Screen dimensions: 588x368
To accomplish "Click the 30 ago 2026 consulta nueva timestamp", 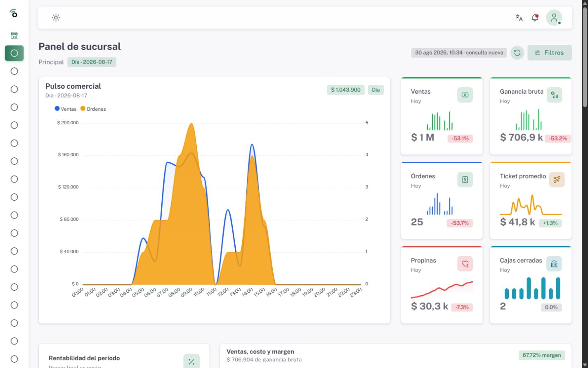I will 459,53.
